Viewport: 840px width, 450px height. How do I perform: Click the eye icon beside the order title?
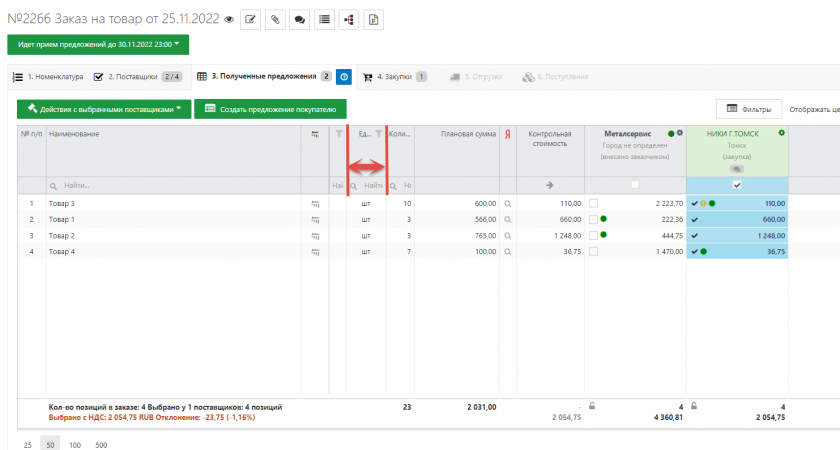click(x=229, y=19)
